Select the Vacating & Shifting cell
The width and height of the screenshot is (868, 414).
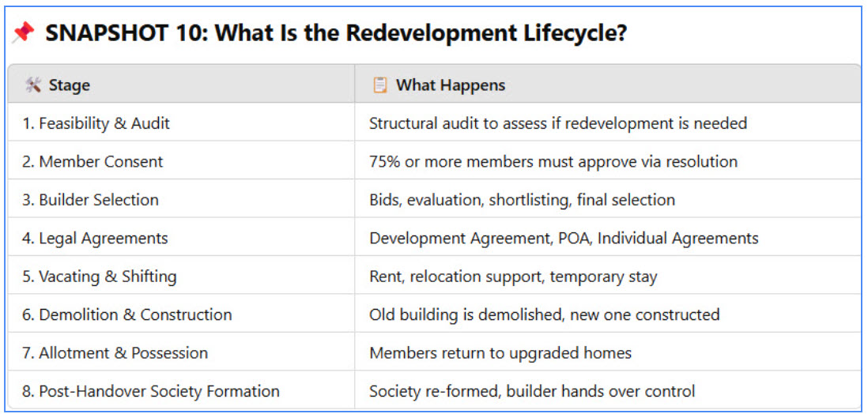[x=181, y=276]
